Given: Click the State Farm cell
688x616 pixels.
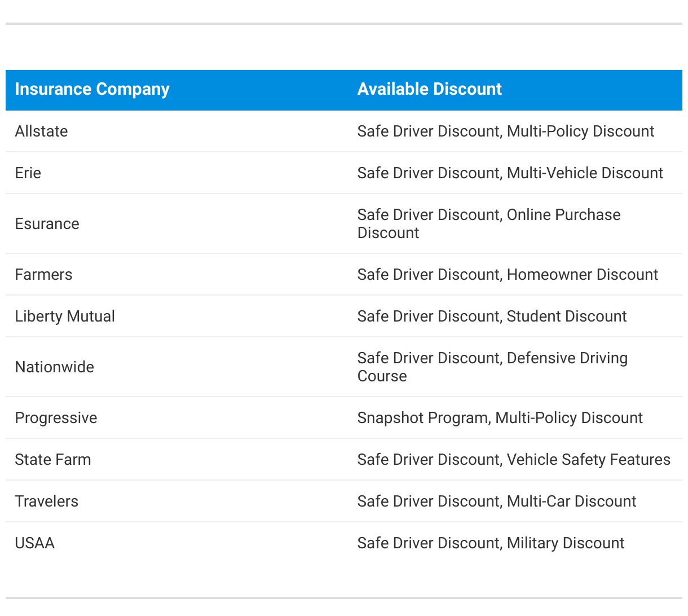Looking at the screenshot, I should 52,460.
